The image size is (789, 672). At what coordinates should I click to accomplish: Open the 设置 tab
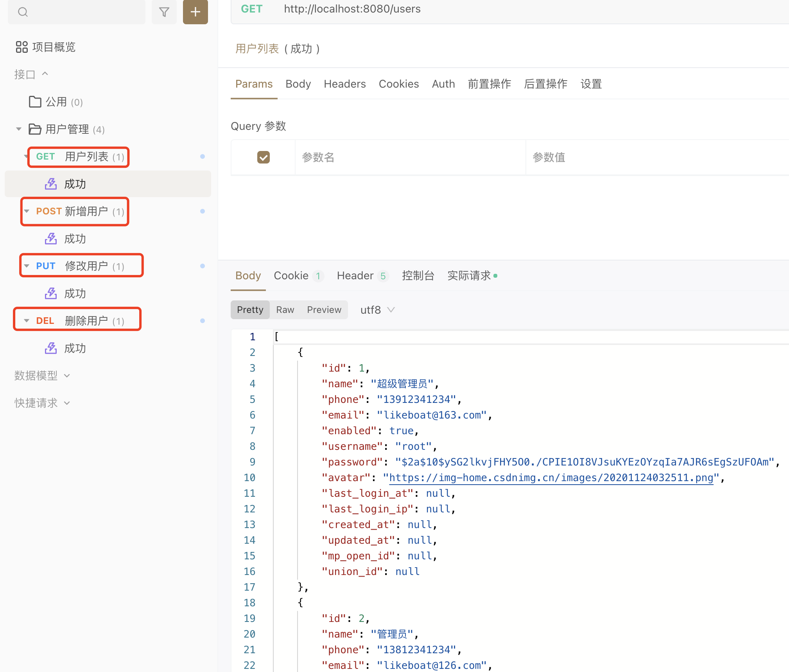(x=591, y=84)
